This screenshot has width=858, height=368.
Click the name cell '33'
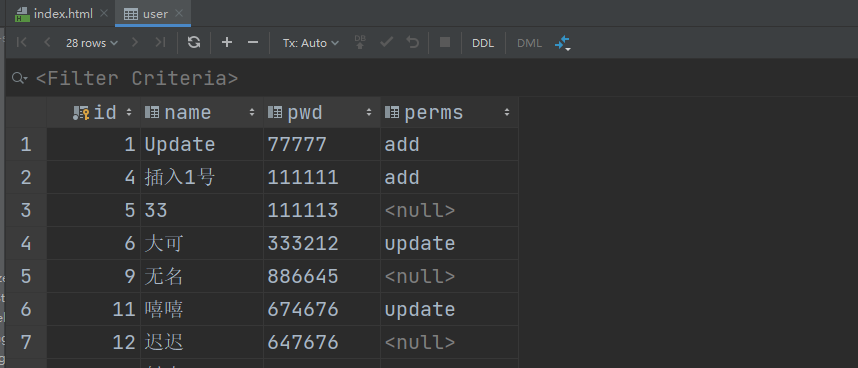pos(202,211)
